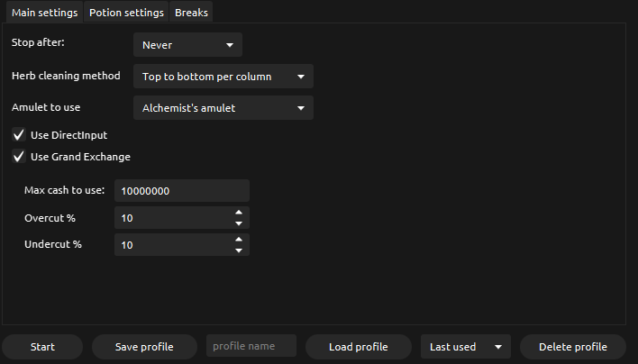The height and width of the screenshot is (364, 638).
Task: Open the Stop after dropdown
Action: [187, 45]
